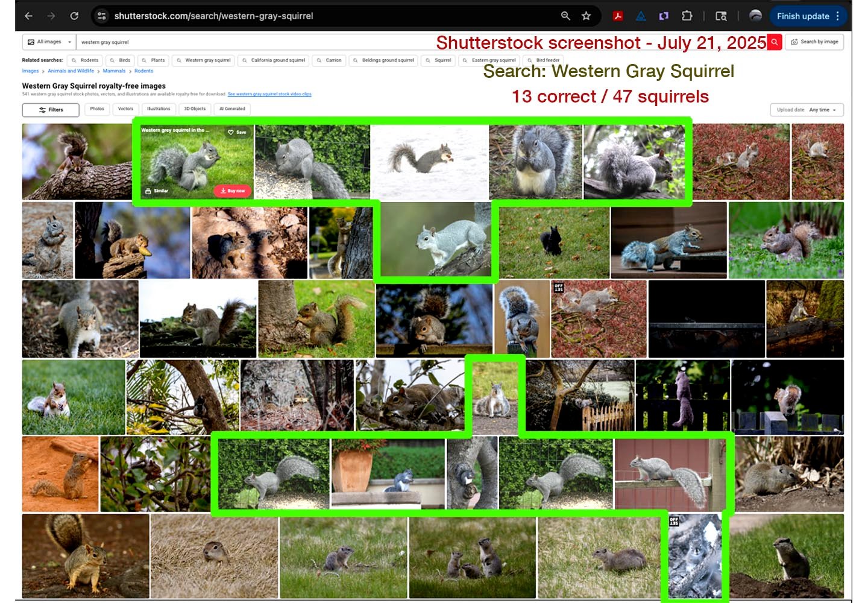Viewport: 868px width, 603px height.
Task: Select the Illustrations filter tab
Action: tap(159, 109)
